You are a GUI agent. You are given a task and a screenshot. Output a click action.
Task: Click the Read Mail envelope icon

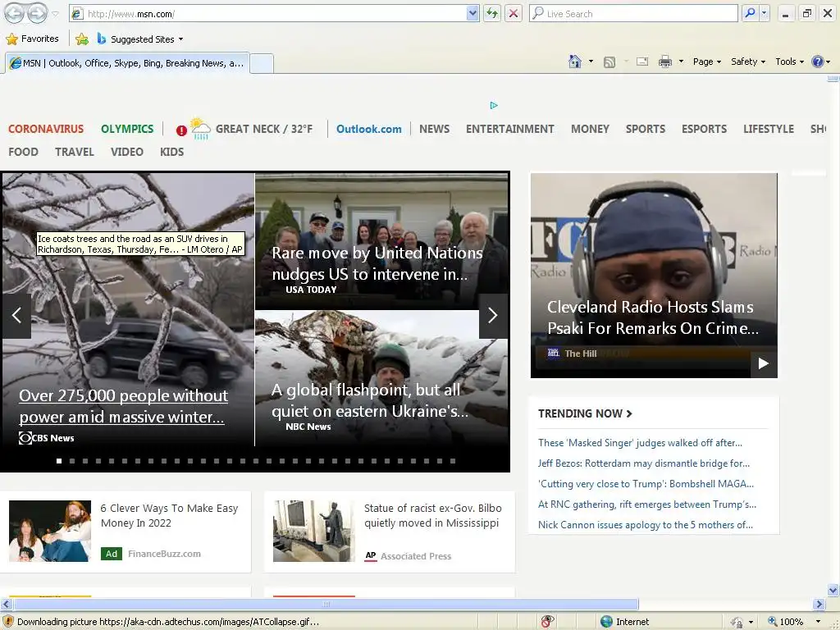642,62
